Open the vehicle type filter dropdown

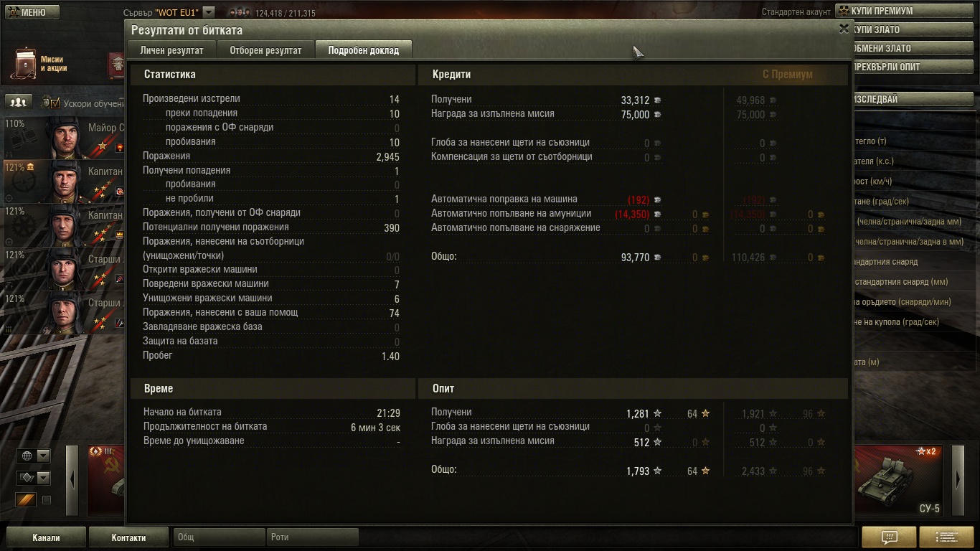click(x=34, y=478)
